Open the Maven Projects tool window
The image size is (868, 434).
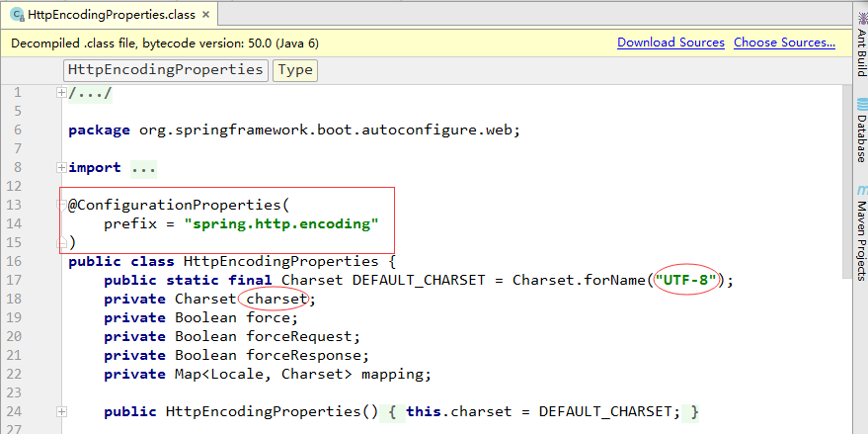[861, 233]
